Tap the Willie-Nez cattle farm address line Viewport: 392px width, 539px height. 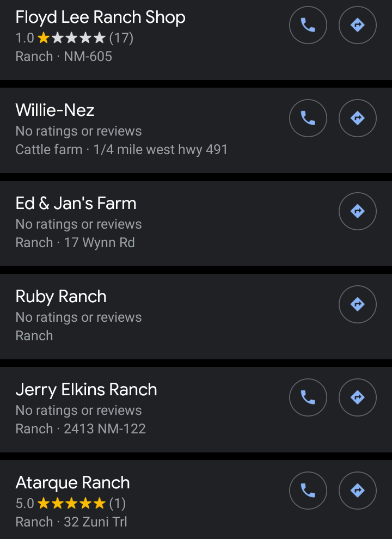[121, 150]
